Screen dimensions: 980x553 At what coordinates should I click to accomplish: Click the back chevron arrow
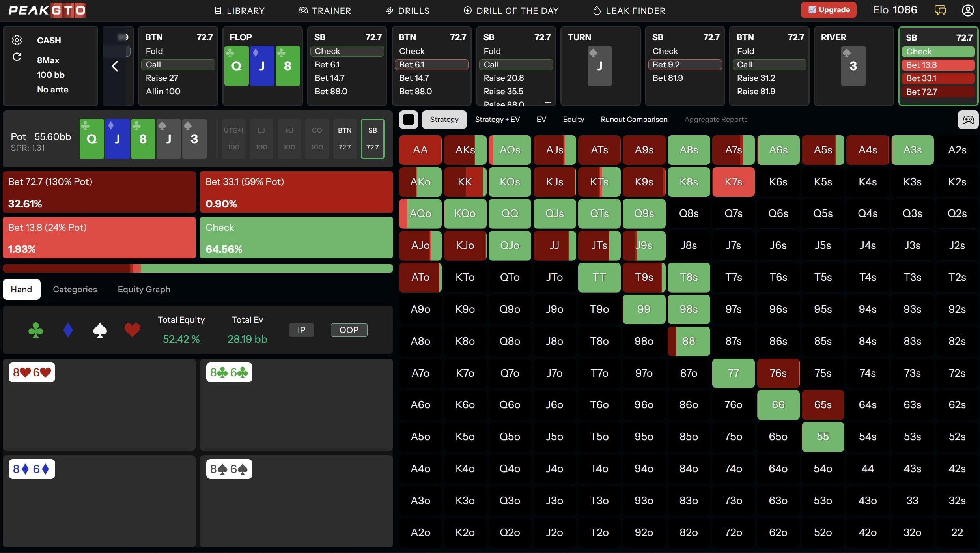click(115, 66)
